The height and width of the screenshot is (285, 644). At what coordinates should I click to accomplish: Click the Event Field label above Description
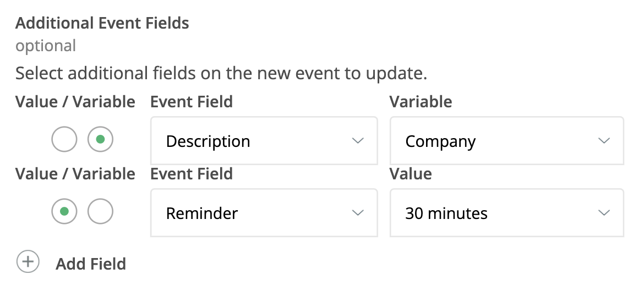click(192, 102)
